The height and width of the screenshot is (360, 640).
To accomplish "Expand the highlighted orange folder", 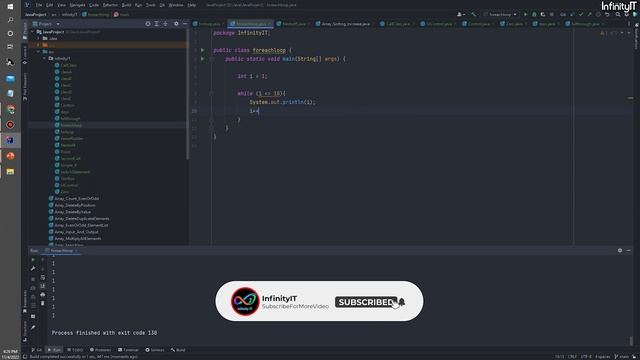I will pos(39,45).
